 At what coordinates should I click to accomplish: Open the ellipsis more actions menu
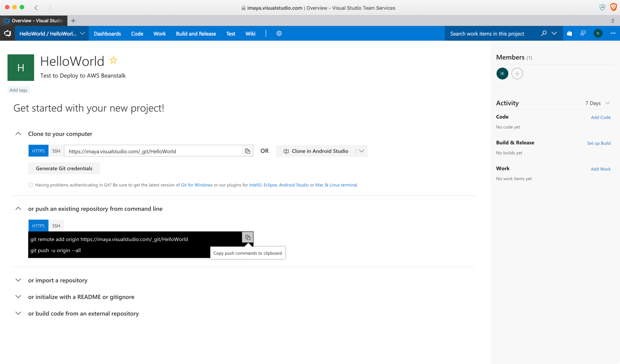click(x=613, y=33)
